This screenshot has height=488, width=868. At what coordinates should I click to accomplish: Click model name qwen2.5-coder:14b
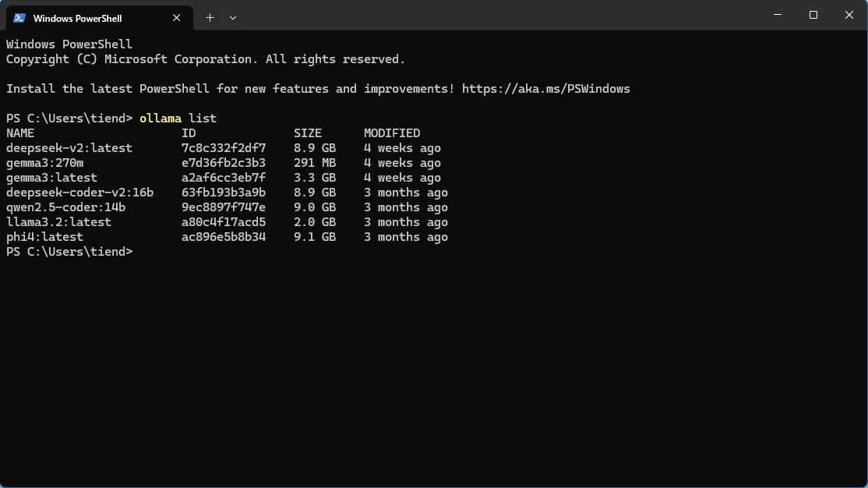[x=66, y=207]
